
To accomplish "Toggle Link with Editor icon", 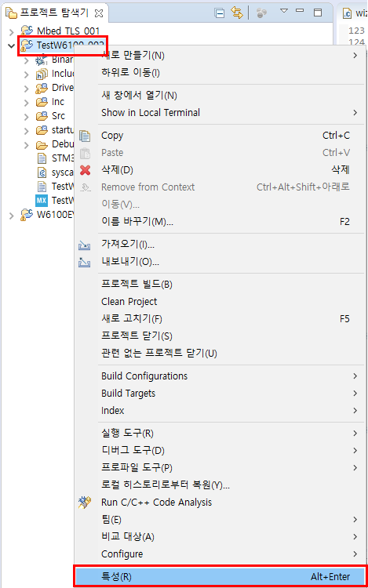I will [237, 13].
